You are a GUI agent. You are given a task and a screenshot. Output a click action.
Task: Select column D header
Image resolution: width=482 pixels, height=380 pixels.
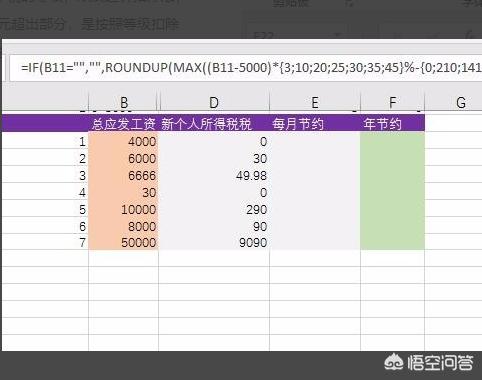pyautogui.click(x=214, y=102)
